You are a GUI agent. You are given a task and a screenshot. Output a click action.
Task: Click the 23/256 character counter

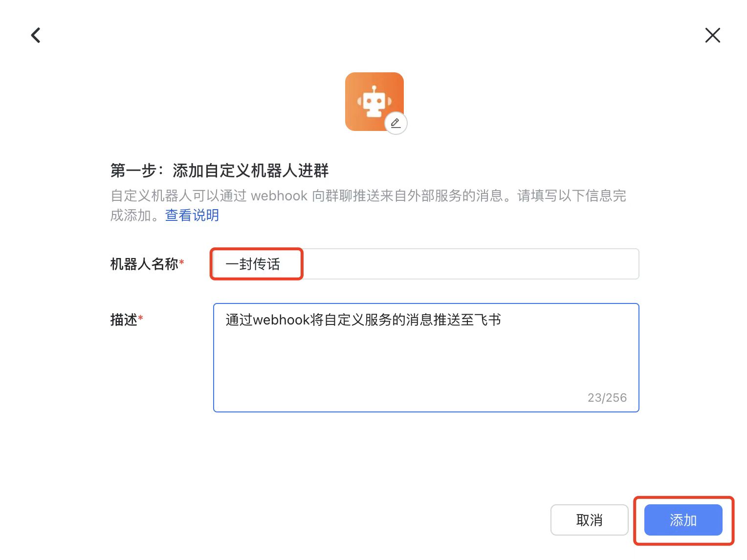click(x=607, y=398)
